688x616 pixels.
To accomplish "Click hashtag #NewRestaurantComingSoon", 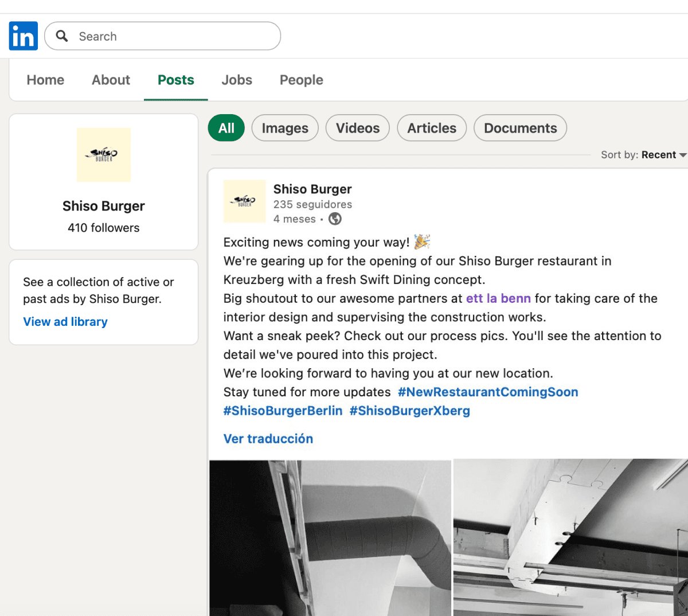I will [488, 392].
